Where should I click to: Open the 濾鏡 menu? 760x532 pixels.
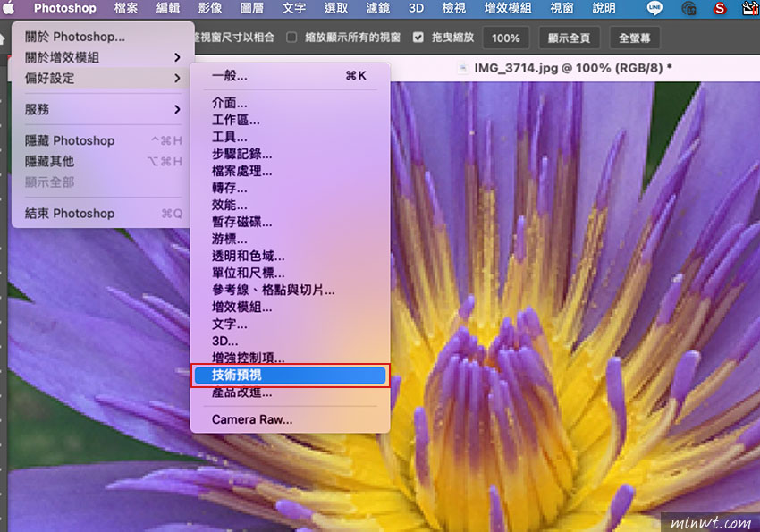pyautogui.click(x=377, y=8)
